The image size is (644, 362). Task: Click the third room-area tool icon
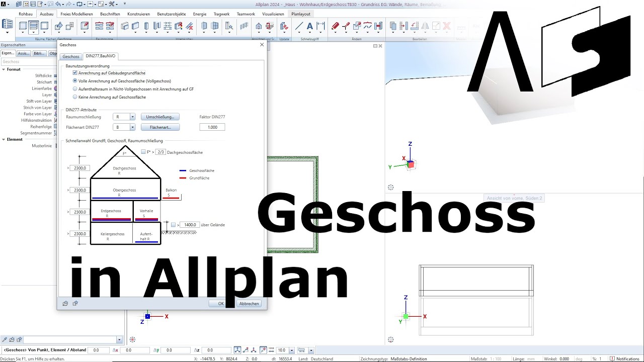[44, 26]
